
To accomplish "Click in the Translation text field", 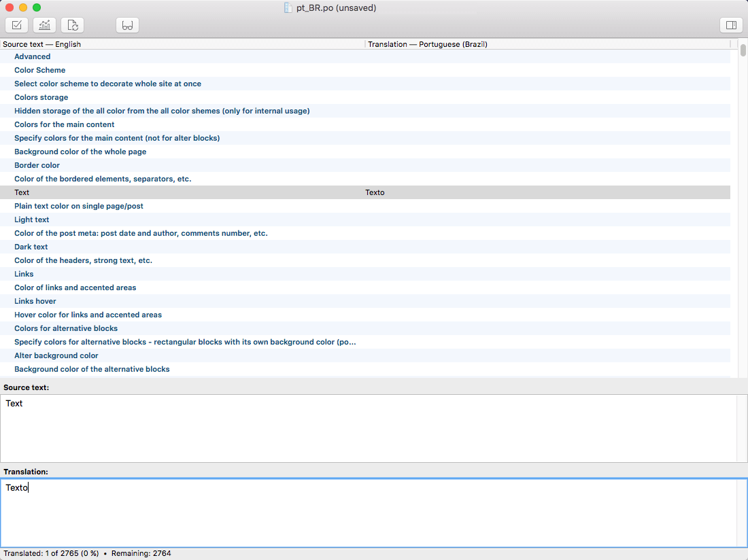I will [x=367, y=513].
